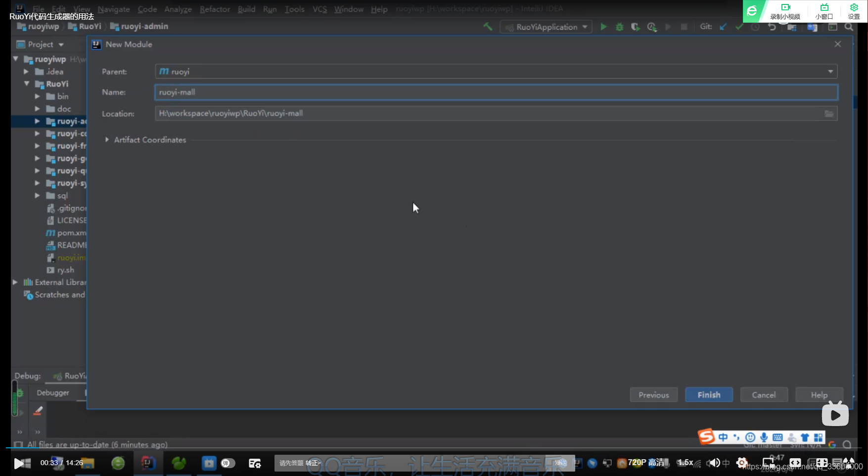Click the RuoYi breadcrumb
Image resolution: width=868 pixels, height=476 pixels.
(85, 27)
